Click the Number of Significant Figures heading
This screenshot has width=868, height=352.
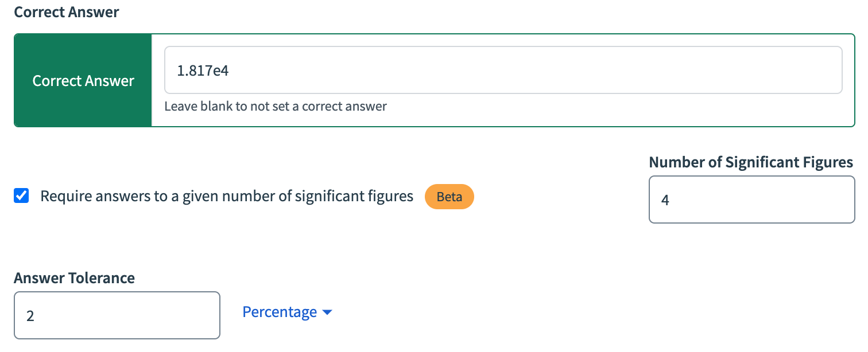pos(751,162)
